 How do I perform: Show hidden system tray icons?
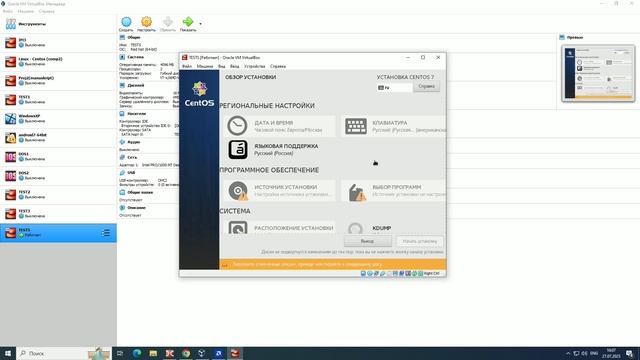pos(568,353)
